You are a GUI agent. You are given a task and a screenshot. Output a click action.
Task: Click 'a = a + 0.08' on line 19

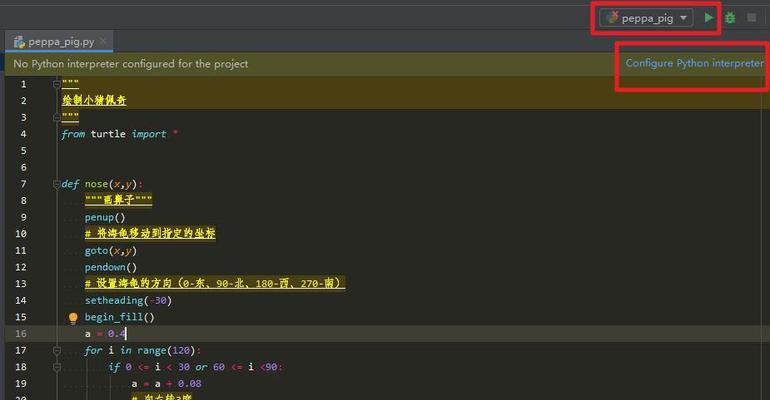(166, 383)
